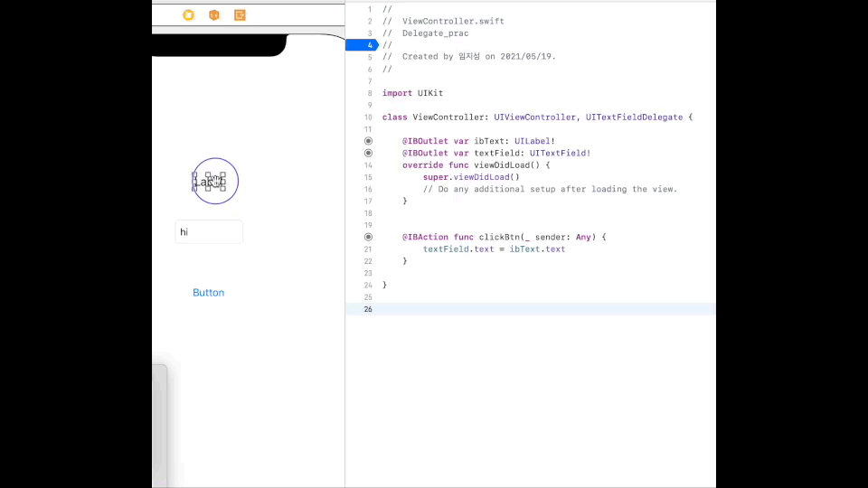This screenshot has width=868, height=488.
Task: Click the 'ViewController.swift' comment line
Action: (x=443, y=21)
